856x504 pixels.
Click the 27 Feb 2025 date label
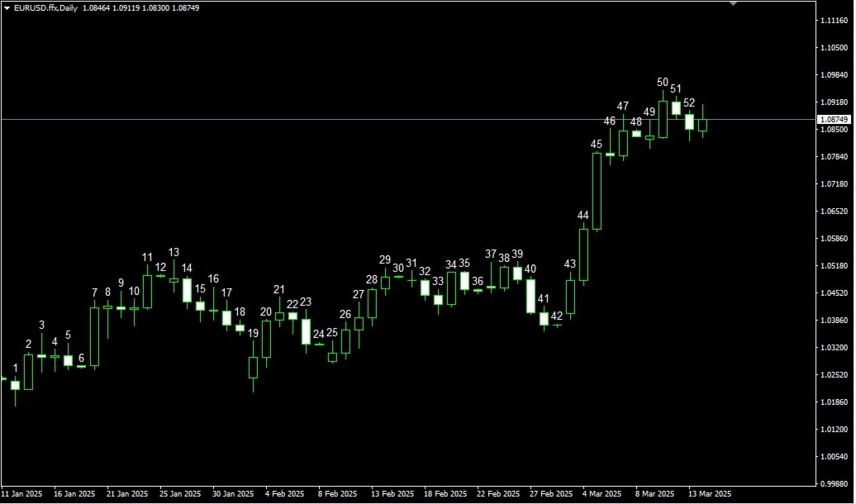pyautogui.click(x=551, y=494)
